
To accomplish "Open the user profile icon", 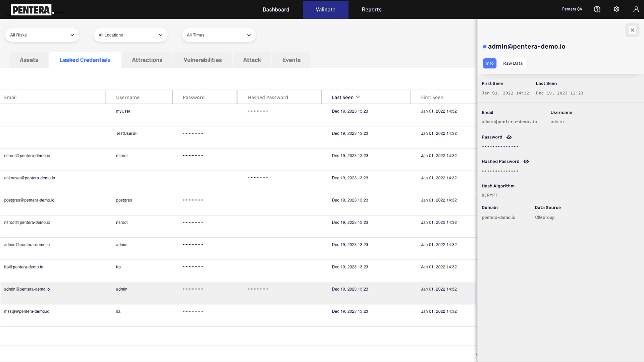I will coord(636,9).
